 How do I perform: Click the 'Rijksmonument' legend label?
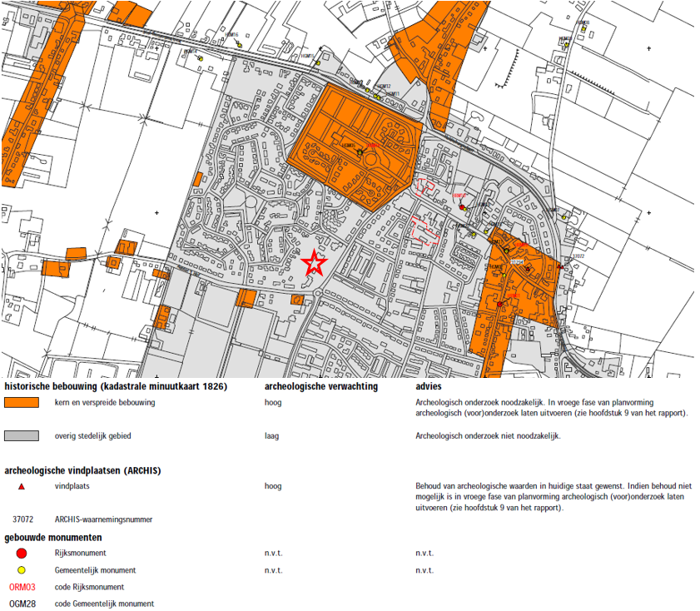(81, 554)
